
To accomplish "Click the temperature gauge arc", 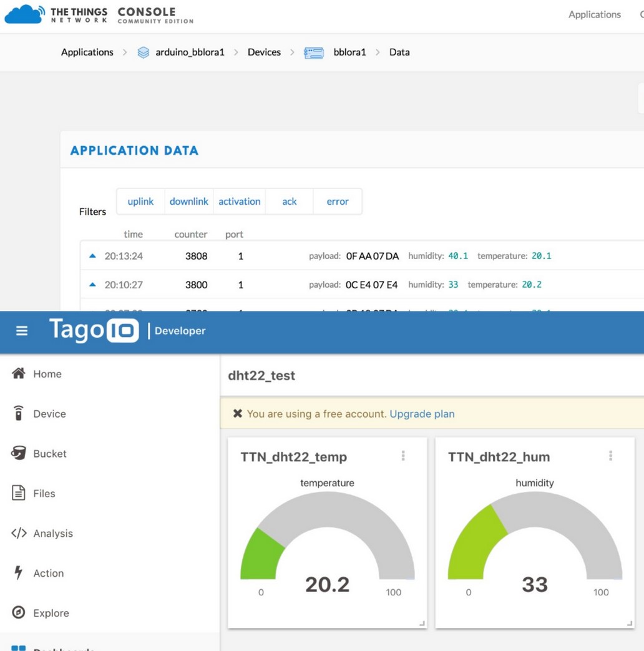I will (327, 510).
